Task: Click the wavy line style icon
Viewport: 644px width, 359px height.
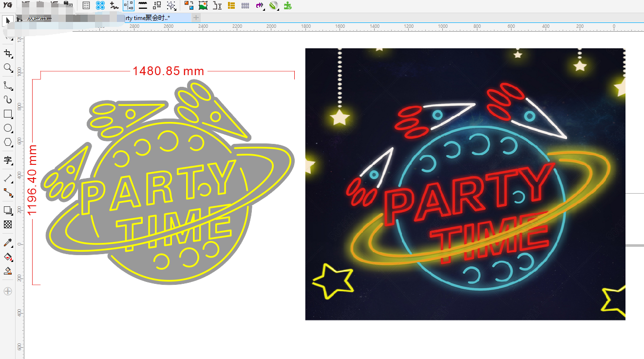Action: pyautogui.click(x=143, y=5)
